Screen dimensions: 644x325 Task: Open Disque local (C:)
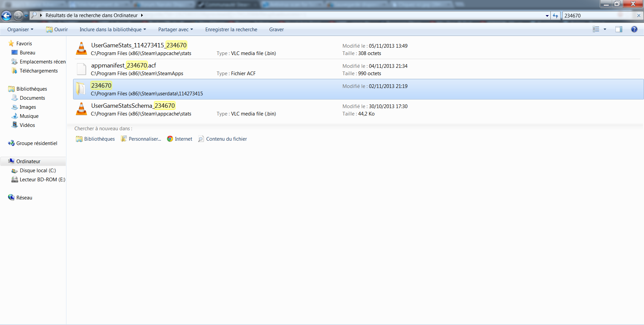38,171
